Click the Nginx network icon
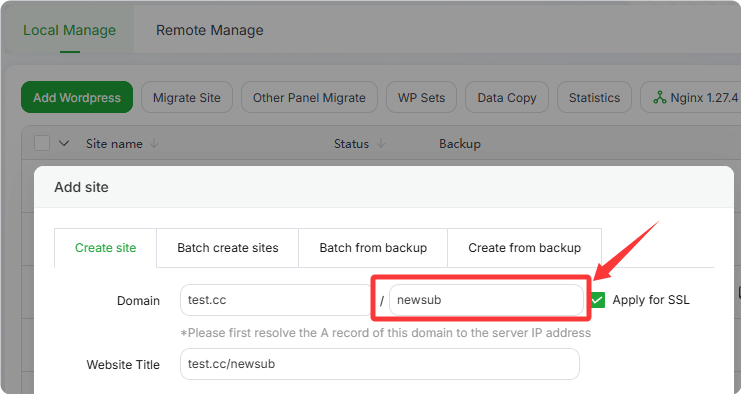Screen dimensions: 741x394 660,97
